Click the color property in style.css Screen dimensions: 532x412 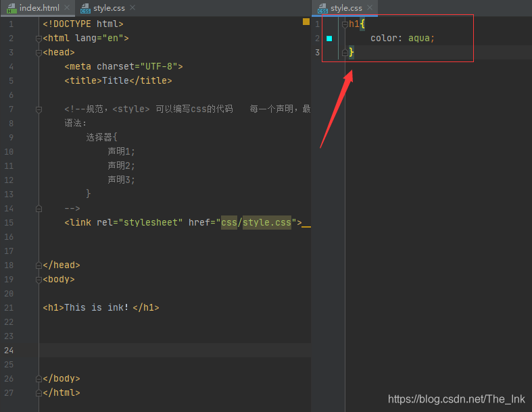[383, 38]
